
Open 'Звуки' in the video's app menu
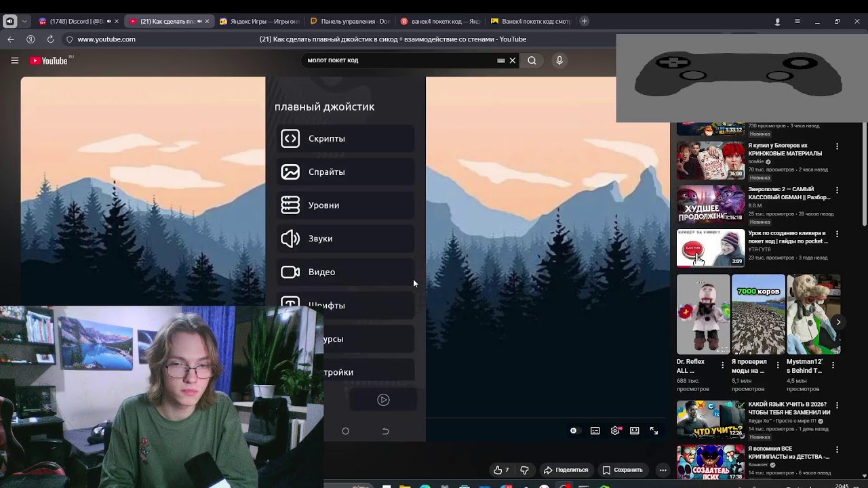(x=346, y=239)
